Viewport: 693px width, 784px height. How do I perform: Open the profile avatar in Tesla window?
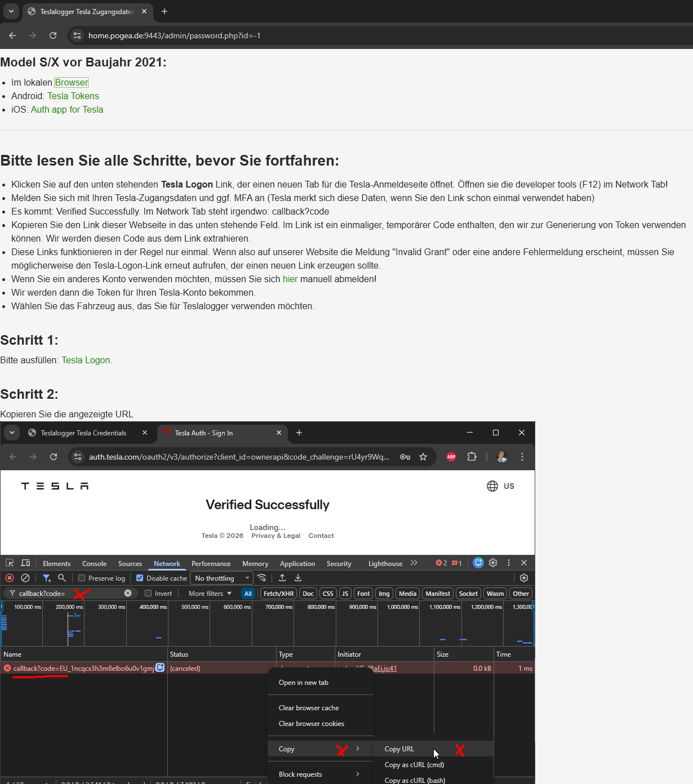pyautogui.click(x=502, y=457)
